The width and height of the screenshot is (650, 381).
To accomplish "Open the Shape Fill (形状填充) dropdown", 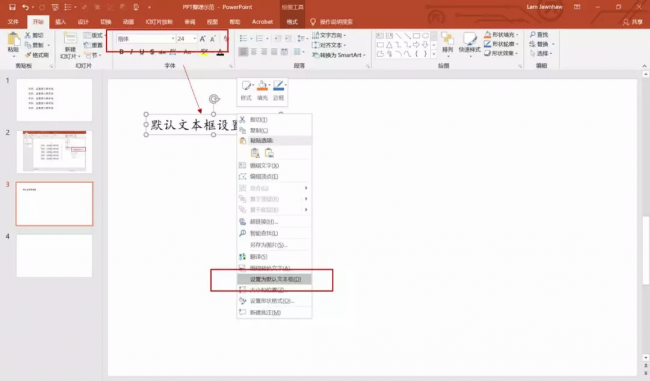I will [x=501, y=35].
